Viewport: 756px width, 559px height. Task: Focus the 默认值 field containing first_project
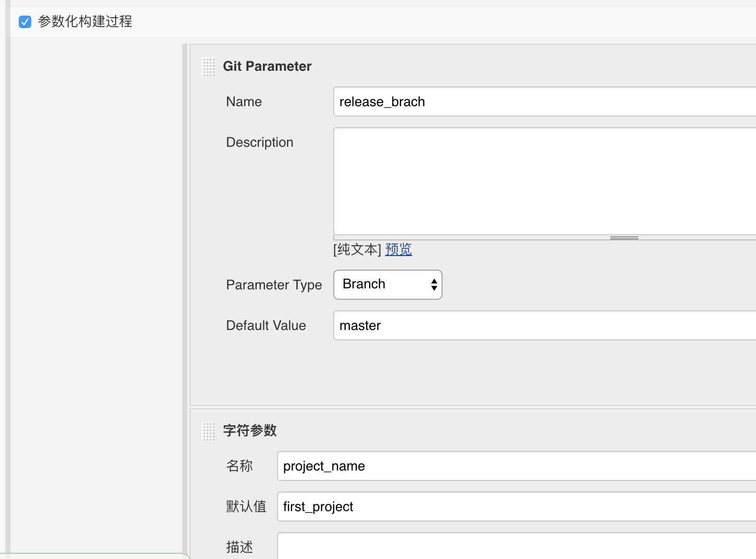click(516, 506)
